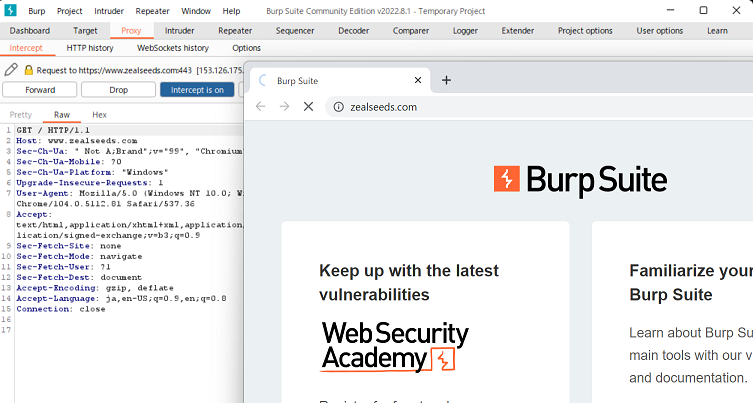This screenshot has width=753, height=403.
Task: Open the Intruder menu
Action: pyautogui.click(x=109, y=11)
